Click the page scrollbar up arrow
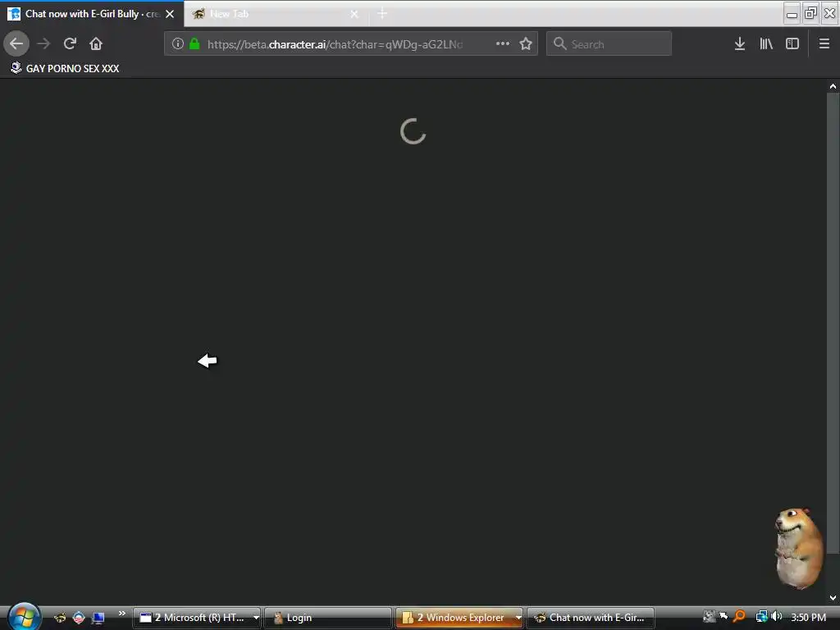840x630 pixels. pos(833,85)
